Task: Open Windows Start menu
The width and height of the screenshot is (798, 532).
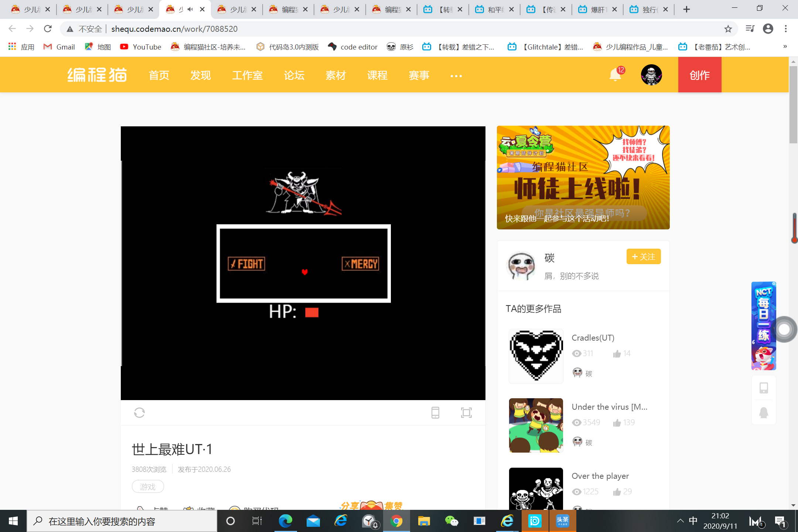Action: point(13,521)
